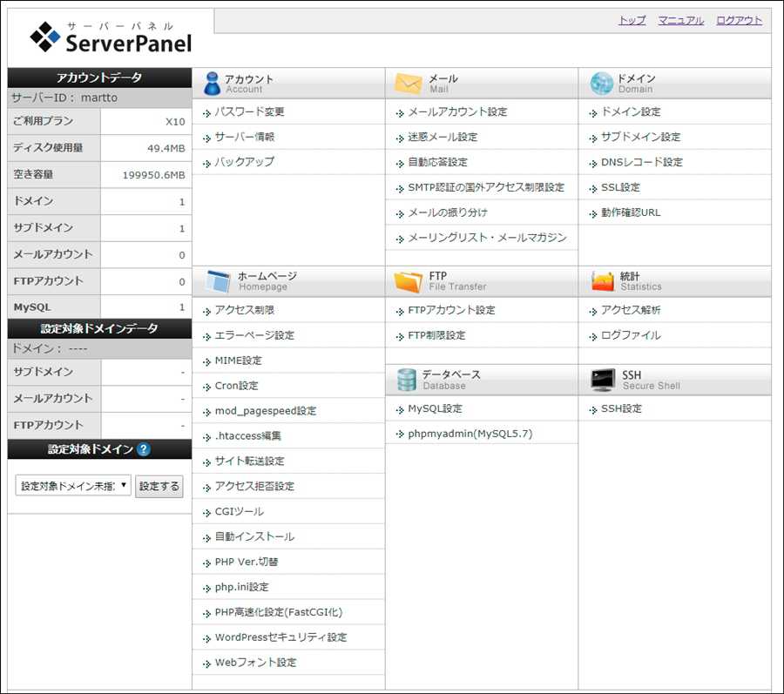Screen dimensions: 784x694
Task: Click the Domain globe icon
Action: tap(601, 84)
